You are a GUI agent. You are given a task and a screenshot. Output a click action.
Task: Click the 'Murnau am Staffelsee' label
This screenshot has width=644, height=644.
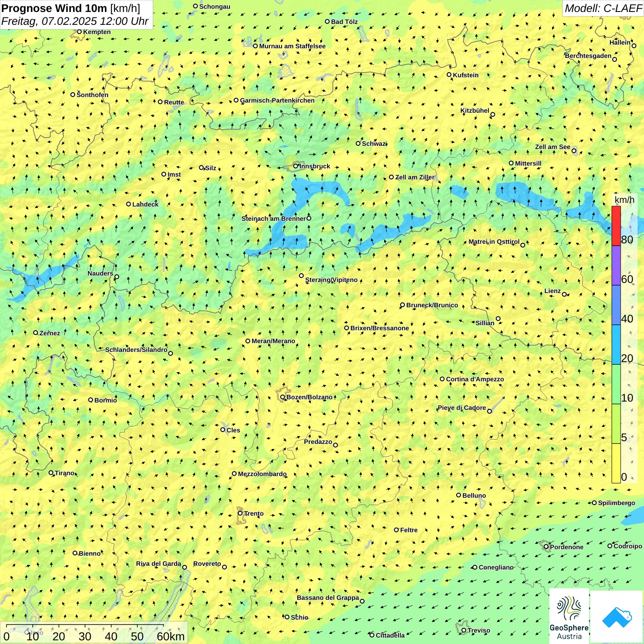pyautogui.click(x=292, y=46)
